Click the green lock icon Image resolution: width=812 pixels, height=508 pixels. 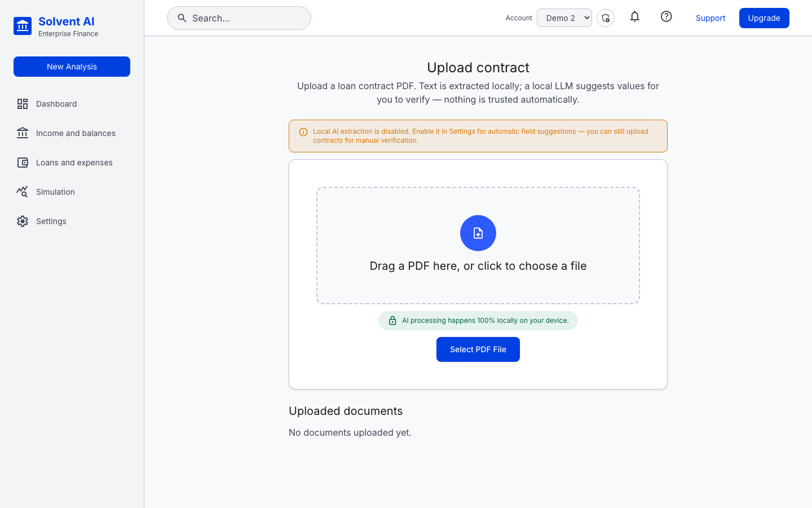[392, 321]
